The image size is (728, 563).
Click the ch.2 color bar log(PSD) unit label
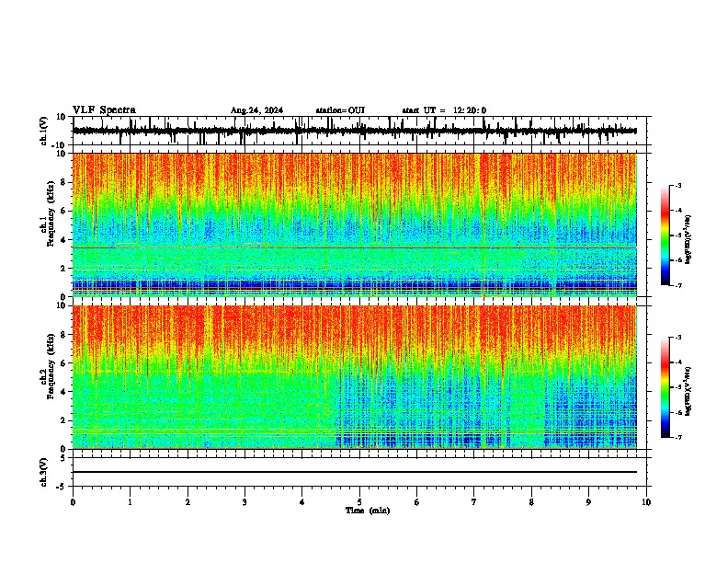pos(688,392)
